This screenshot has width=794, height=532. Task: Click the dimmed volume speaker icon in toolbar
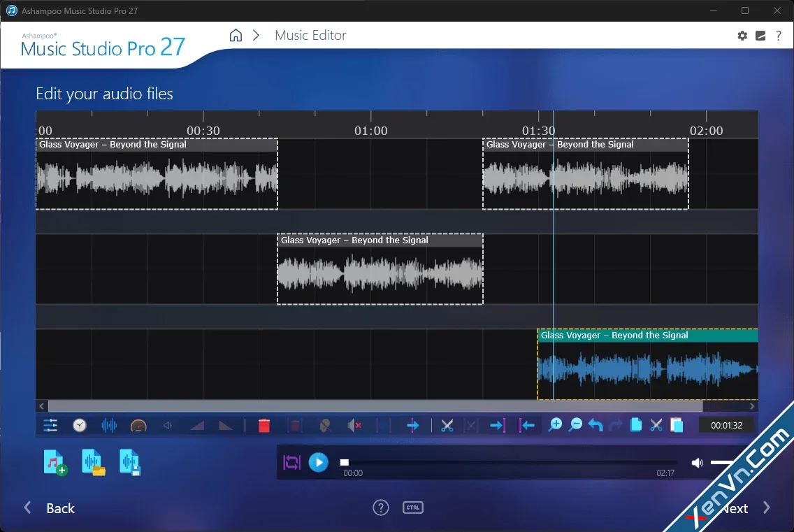(x=168, y=425)
